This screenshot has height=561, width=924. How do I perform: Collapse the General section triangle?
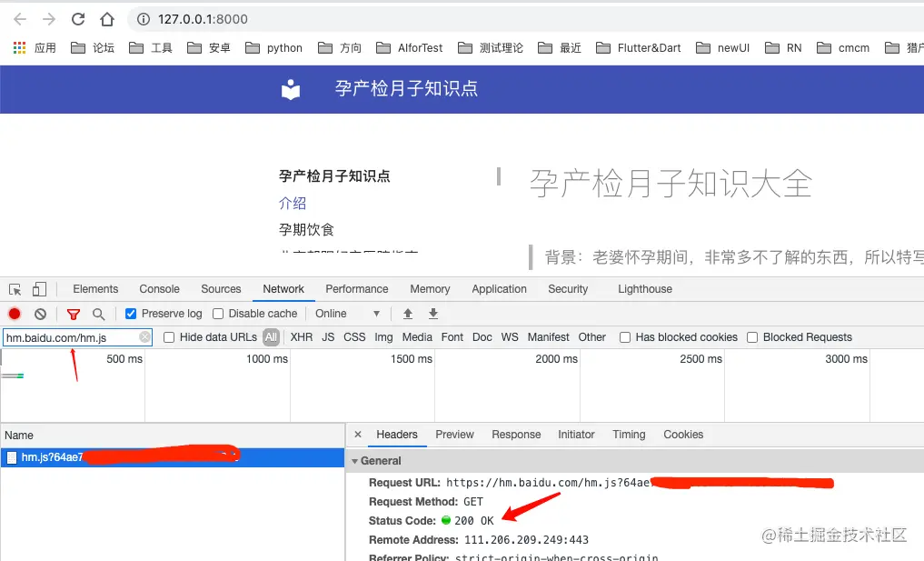point(354,461)
